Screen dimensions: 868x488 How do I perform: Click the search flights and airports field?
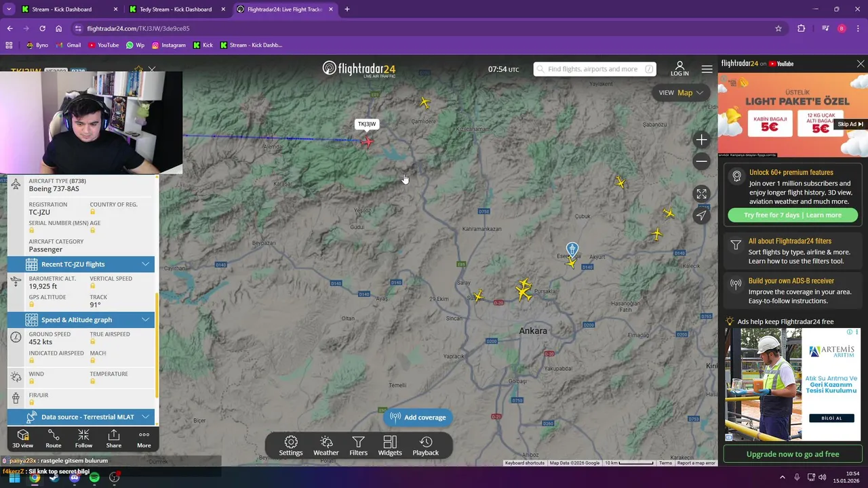coord(594,69)
